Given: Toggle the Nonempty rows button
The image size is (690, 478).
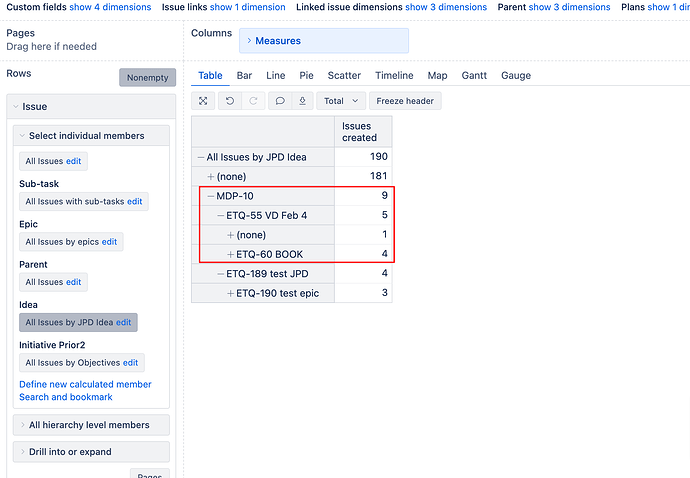Looking at the screenshot, I should coord(147,77).
